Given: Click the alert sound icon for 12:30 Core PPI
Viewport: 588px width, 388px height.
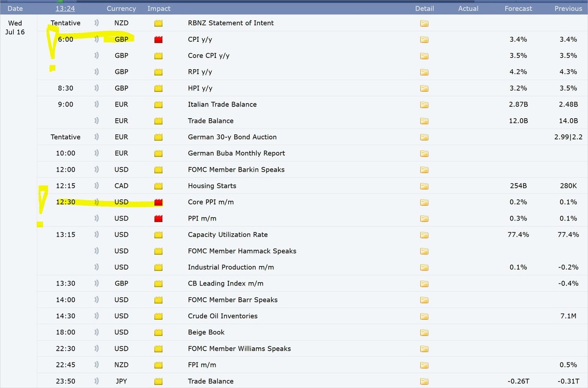Looking at the screenshot, I should pos(97,202).
